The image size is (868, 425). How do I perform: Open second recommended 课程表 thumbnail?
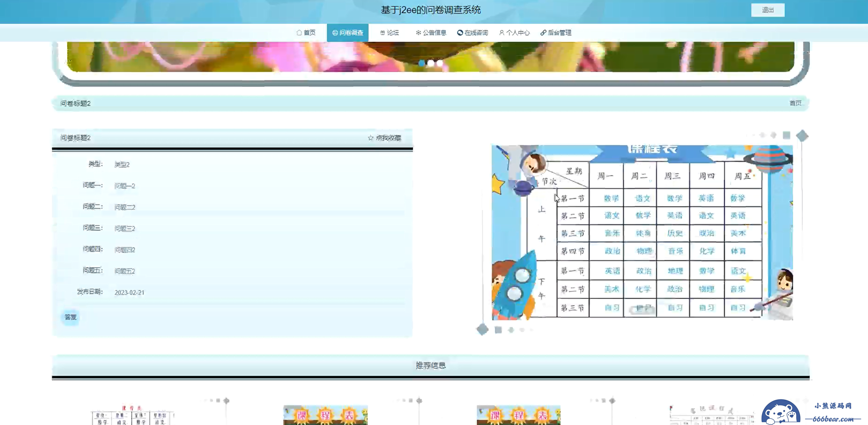(x=326, y=415)
